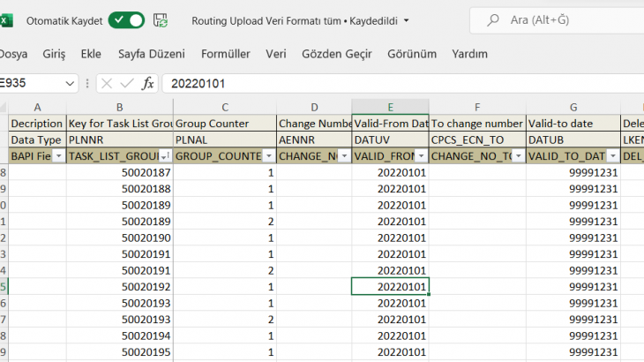
Task: Click cell with value 50020192
Action: [x=119, y=287]
